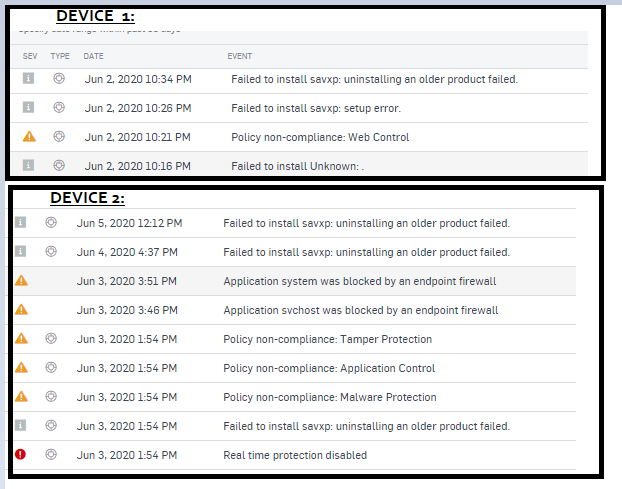Select the Jun 2, 2020 10:16 PM date

138,166
